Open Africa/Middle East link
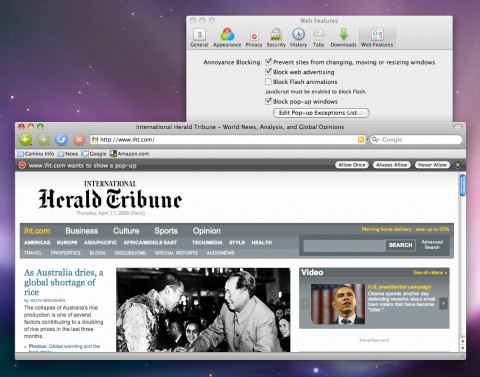This screenshot has width=480, height=377. (x=150, y=243)
